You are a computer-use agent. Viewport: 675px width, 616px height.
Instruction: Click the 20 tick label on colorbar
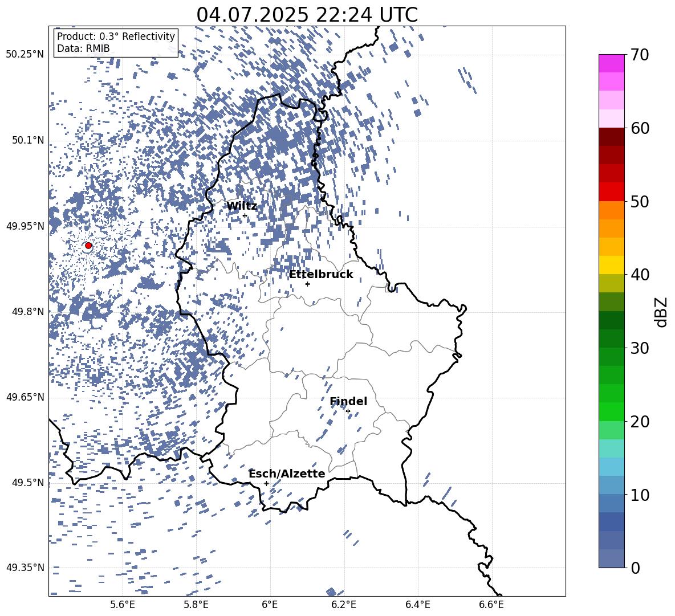640,421
